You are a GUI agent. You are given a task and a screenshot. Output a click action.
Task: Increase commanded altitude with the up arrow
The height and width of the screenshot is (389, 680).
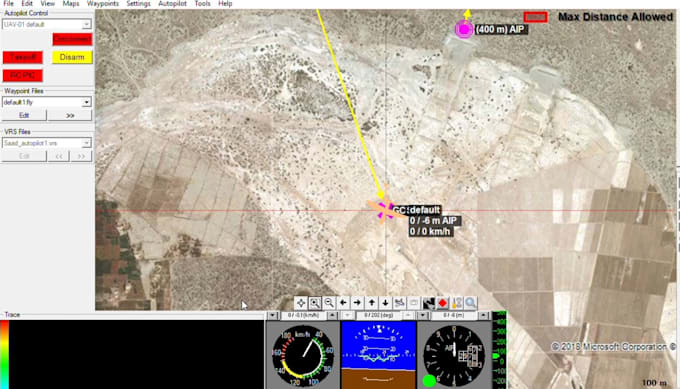point(483,315)
